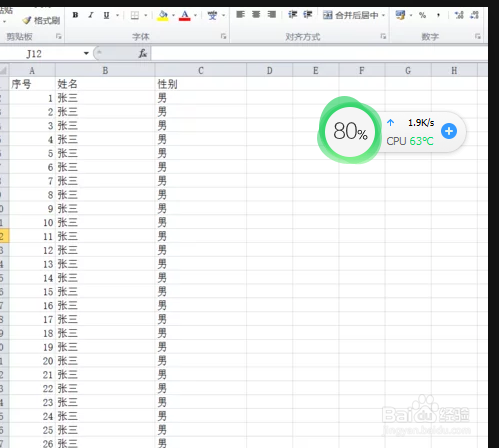
Task: Increase indent
Action: coord(308,14)
